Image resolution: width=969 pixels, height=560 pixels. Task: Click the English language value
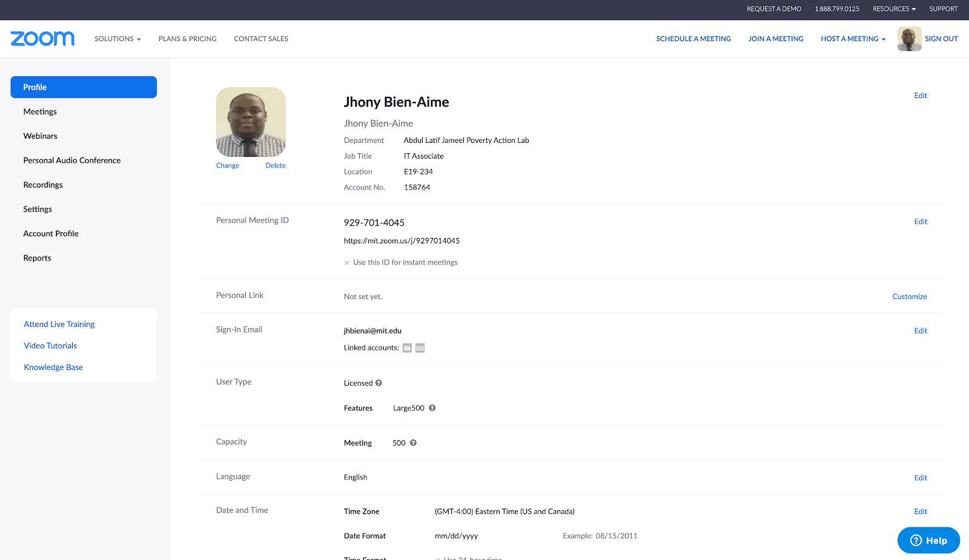tap(356, 478)
